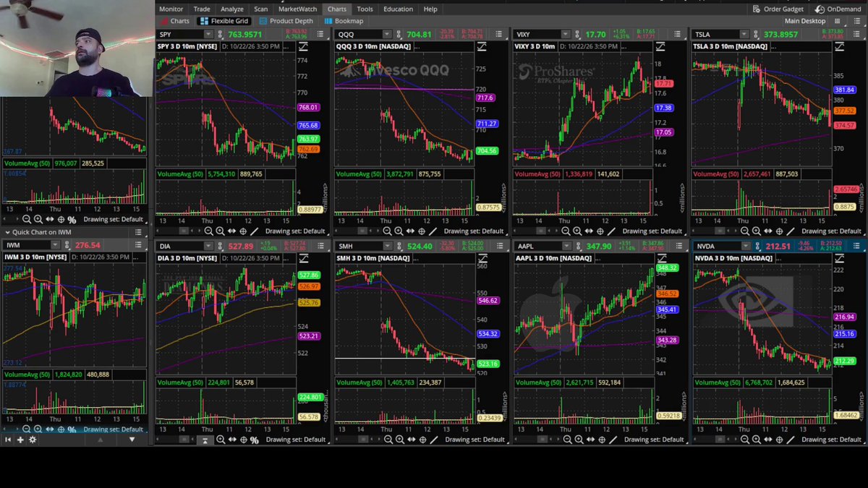Open the Scan tab
Screen dimensions: 868x488
click(261, 9)
